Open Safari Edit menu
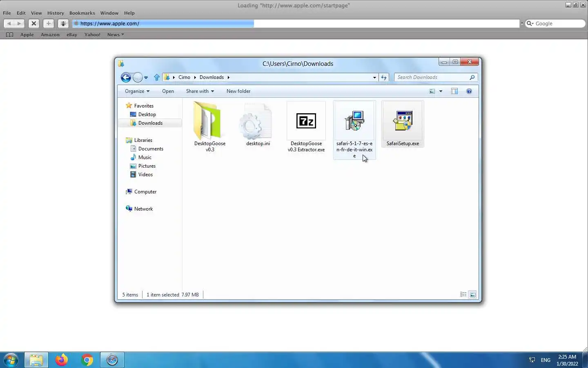The image size is (588, 368). pyautogui.click(x=21, y=13)
